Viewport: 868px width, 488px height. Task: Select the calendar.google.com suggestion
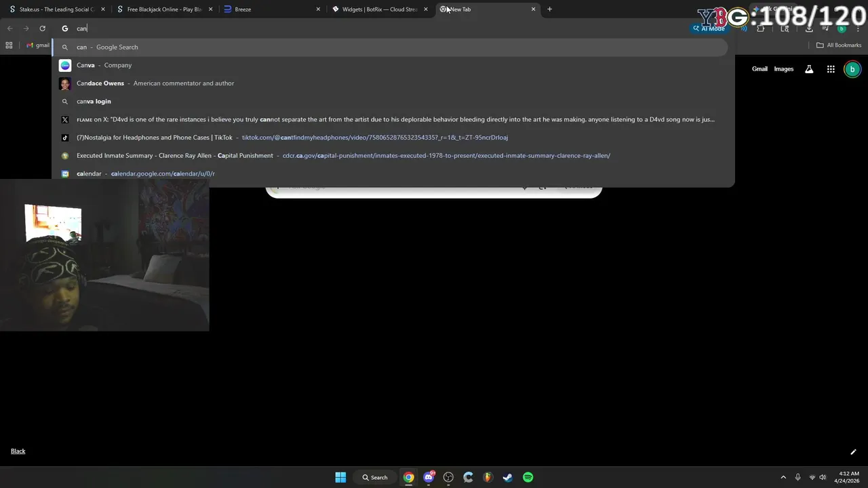pos(391,174)
